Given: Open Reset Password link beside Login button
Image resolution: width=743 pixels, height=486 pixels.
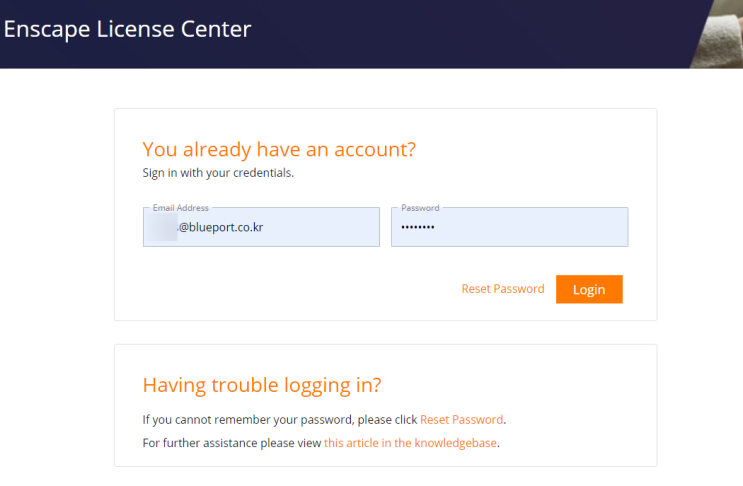Looking at the screenshot, I should pos(502,289).
